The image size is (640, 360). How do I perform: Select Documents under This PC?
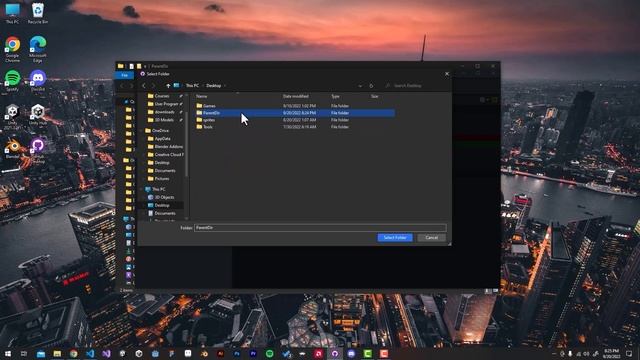click(x=165, y=213)
